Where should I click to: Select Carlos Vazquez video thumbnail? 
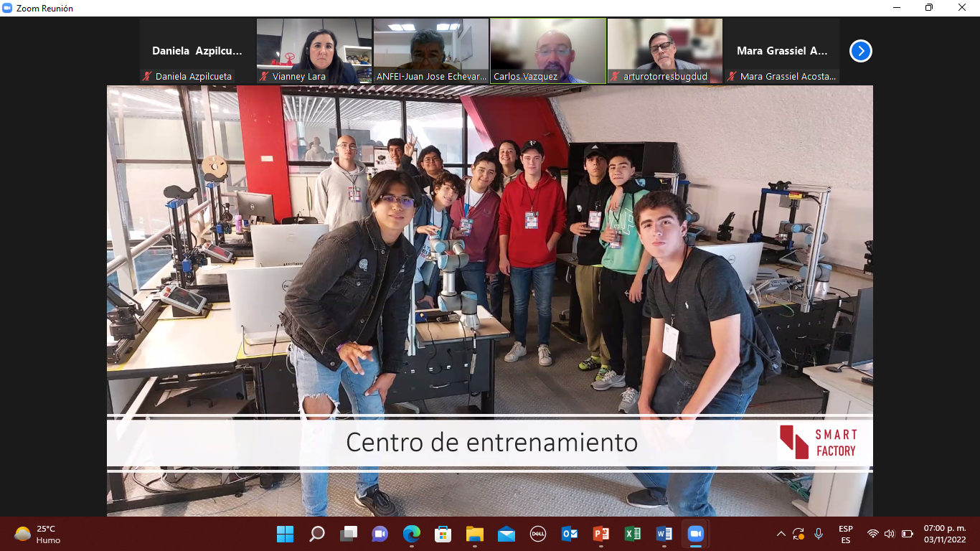click(548, 51)
